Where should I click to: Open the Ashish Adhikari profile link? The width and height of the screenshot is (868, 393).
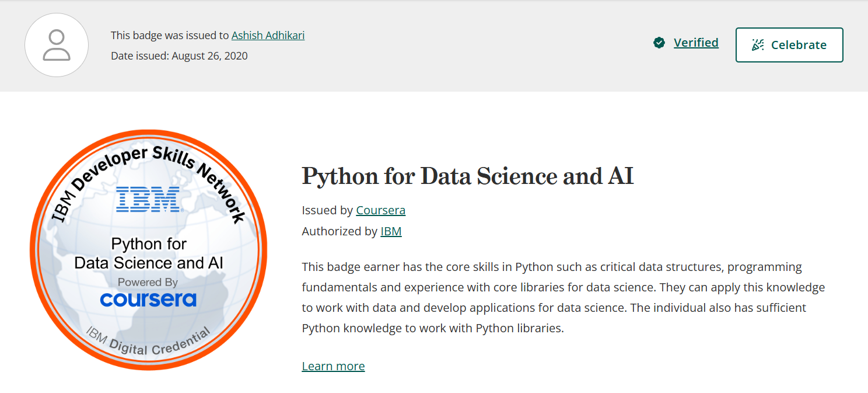[268, 35]
